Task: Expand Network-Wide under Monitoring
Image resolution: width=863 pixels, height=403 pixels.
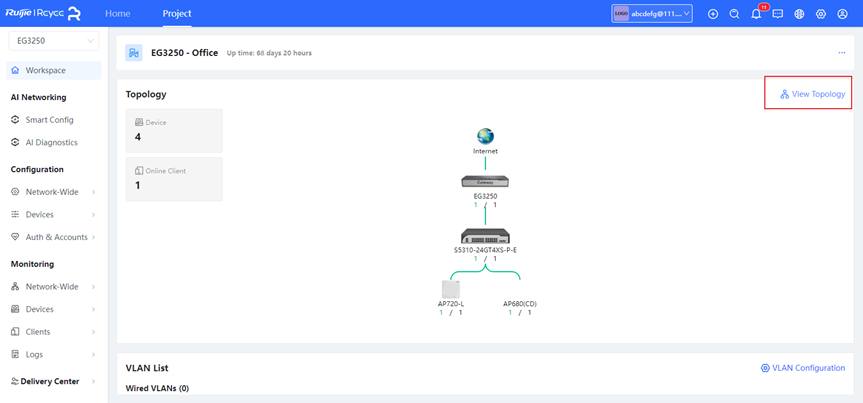Action: pyautogui.click(x=54, y=287)
